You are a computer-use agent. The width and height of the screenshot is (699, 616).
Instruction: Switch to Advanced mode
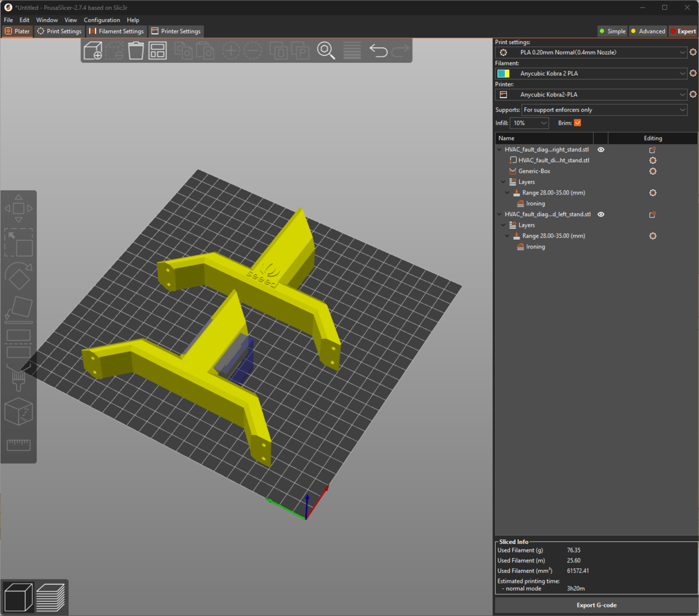point(647,31)
